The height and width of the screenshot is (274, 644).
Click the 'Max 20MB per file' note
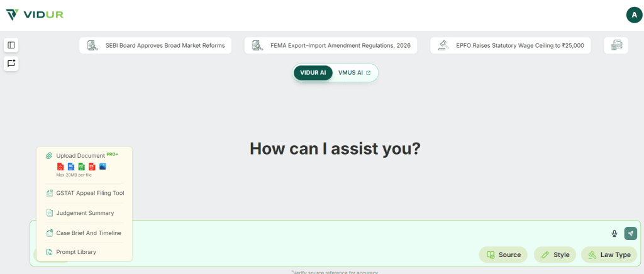(74, 175)
